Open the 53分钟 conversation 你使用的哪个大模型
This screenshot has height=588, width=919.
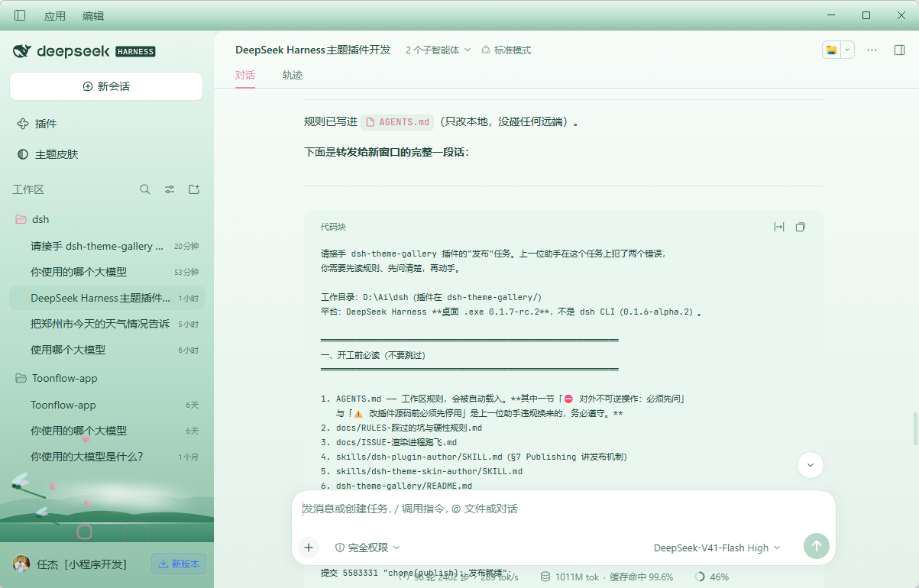coord(107,272)
